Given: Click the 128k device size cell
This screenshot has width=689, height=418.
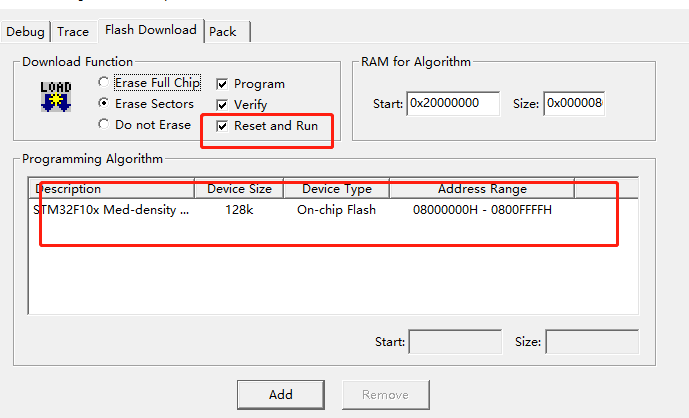Looking at the screenshot, I should coord(239,210).
